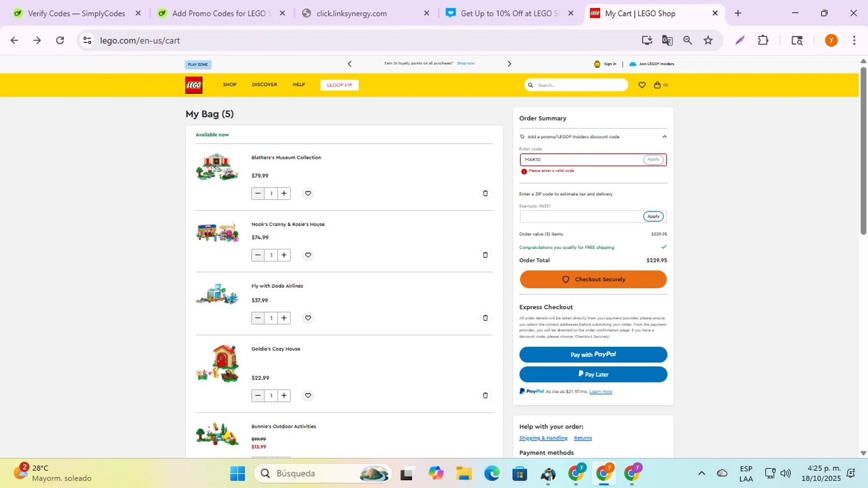Click the Checkout Securely button

click(593, 280)
